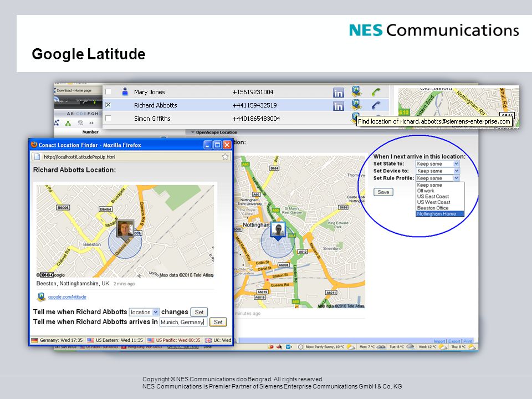
Task: Click Munich, Germany arrival input field
Action: [x=183, y=322]
